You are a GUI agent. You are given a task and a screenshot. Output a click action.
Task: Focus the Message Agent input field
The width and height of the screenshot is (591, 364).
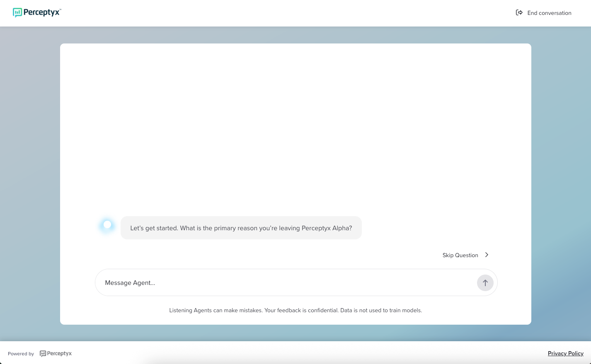click(296, 282)
